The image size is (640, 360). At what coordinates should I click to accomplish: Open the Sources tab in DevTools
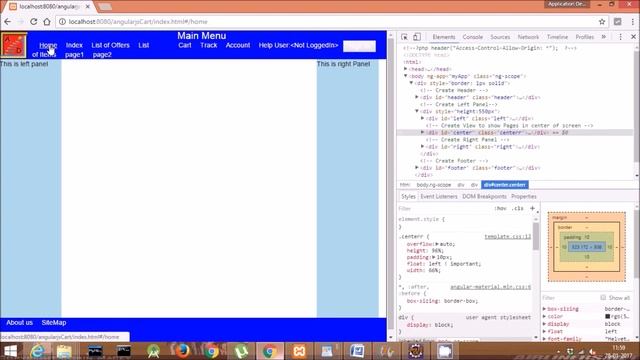point(500,37)
